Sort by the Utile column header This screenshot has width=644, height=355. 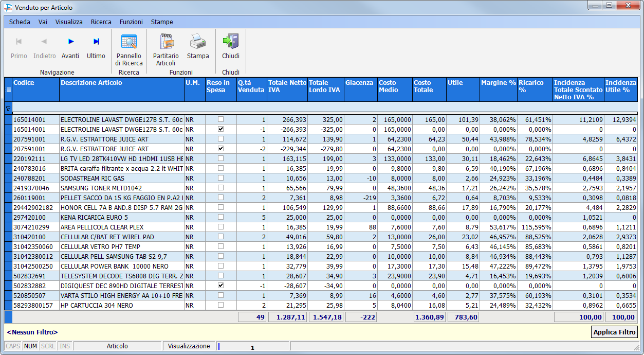[x=463, y=90]
